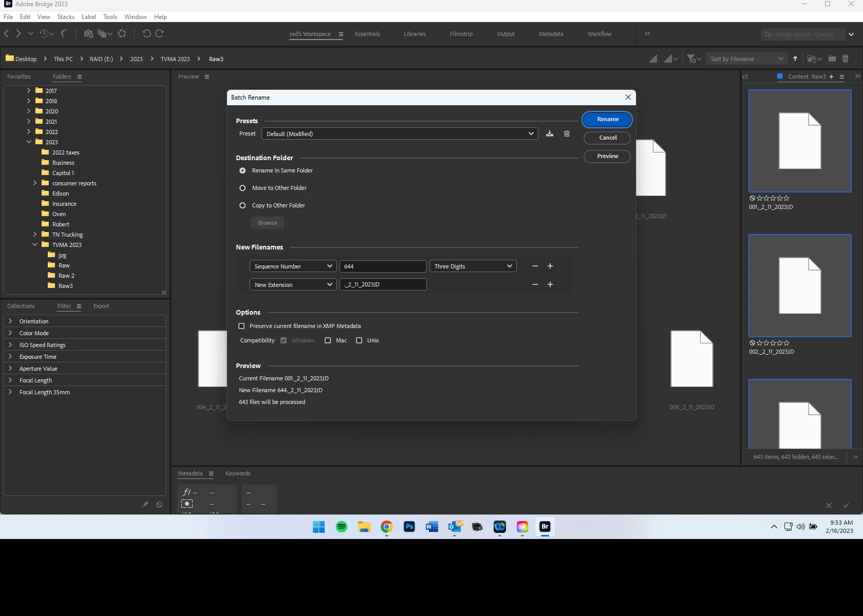863x616 pixels.
Task: Toggle ascending sort order arrow
Action: pos(795,59)
